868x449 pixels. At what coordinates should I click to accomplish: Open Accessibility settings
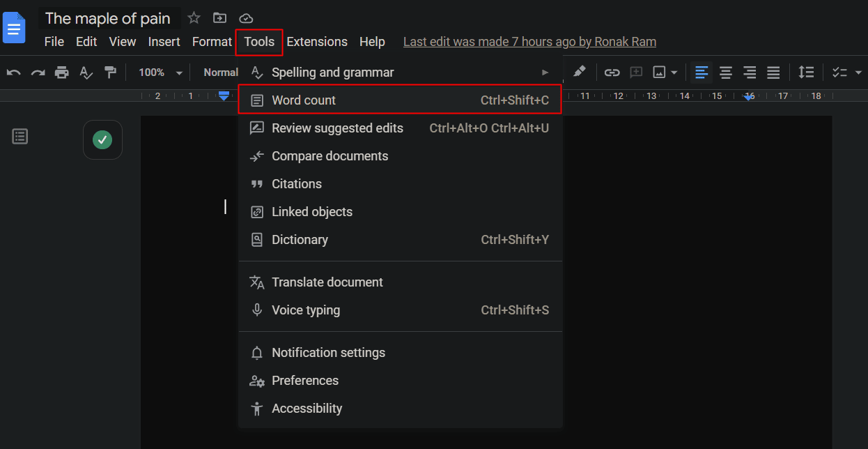tap(401, 409)
